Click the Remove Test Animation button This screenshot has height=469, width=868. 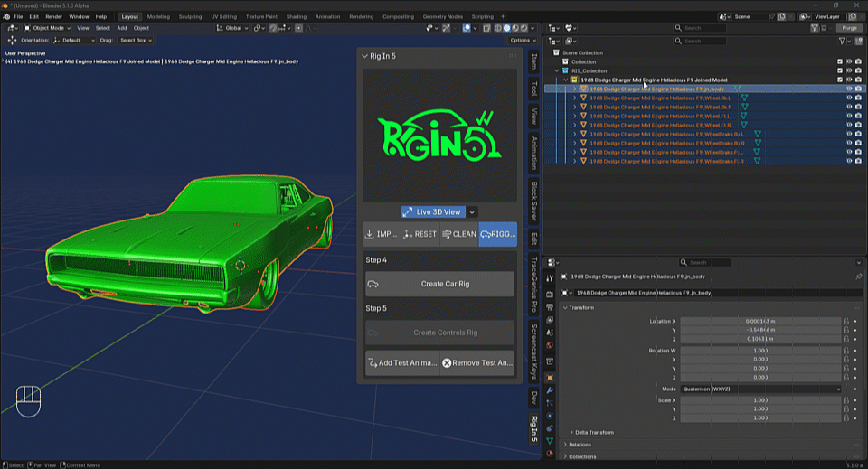pyautogui.click(x=477, y=362)
